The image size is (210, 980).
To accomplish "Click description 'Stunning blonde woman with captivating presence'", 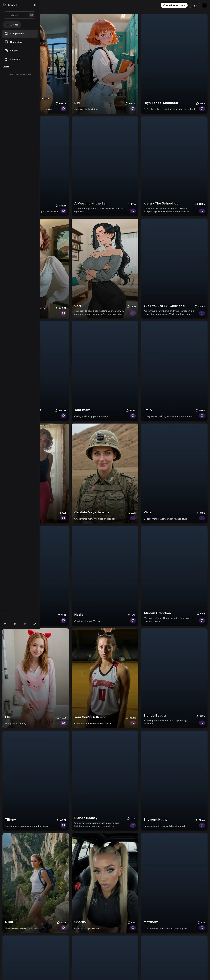I will tap(165, 722).
